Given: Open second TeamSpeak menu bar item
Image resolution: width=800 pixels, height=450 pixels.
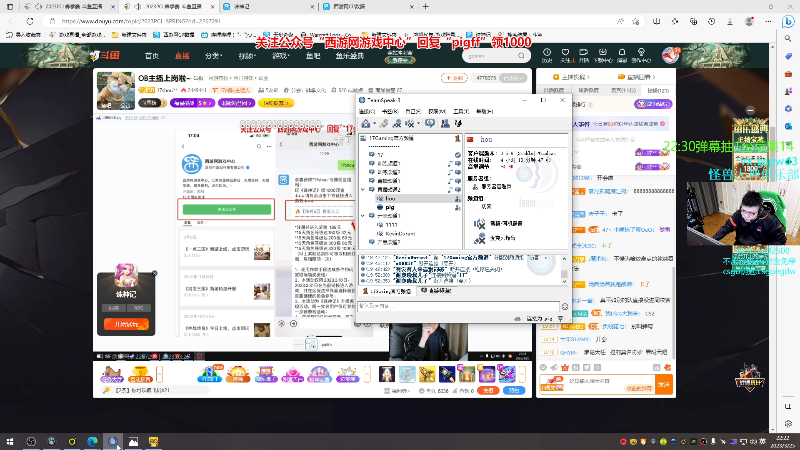Looking at the screenshot, I should (x=390, y=111).
